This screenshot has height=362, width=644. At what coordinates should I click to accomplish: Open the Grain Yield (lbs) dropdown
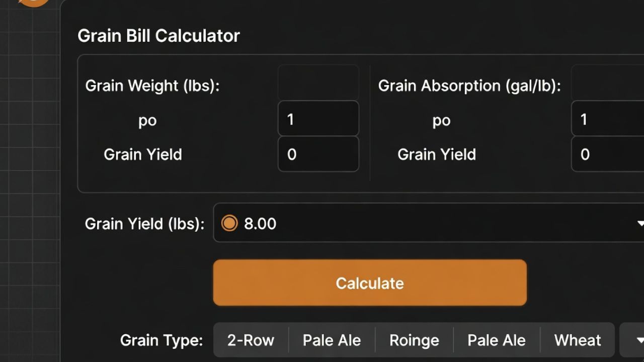click(x=428, y=223)
